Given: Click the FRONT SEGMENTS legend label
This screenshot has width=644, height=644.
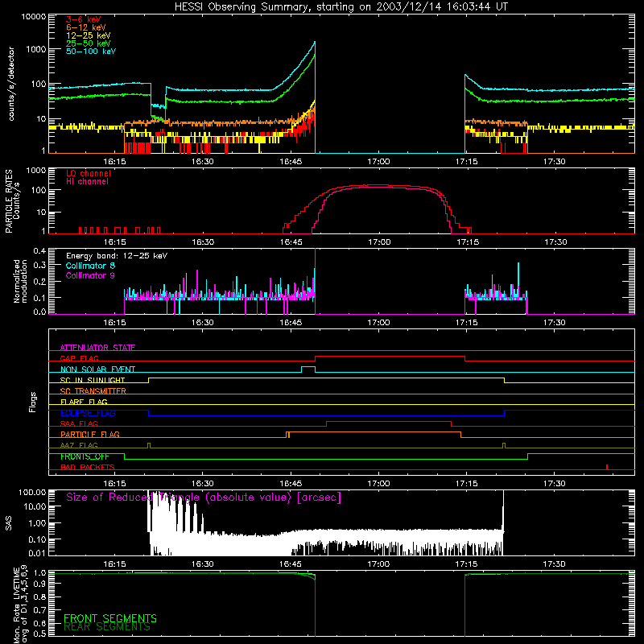Looking at the screenshot, I should pos(110,618).
